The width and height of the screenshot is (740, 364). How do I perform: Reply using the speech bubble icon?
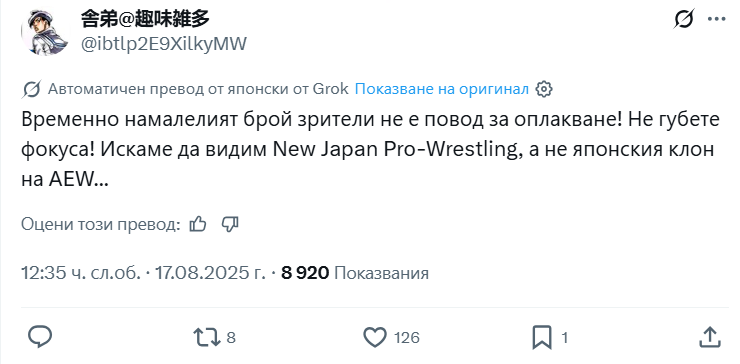coord(40,338)
